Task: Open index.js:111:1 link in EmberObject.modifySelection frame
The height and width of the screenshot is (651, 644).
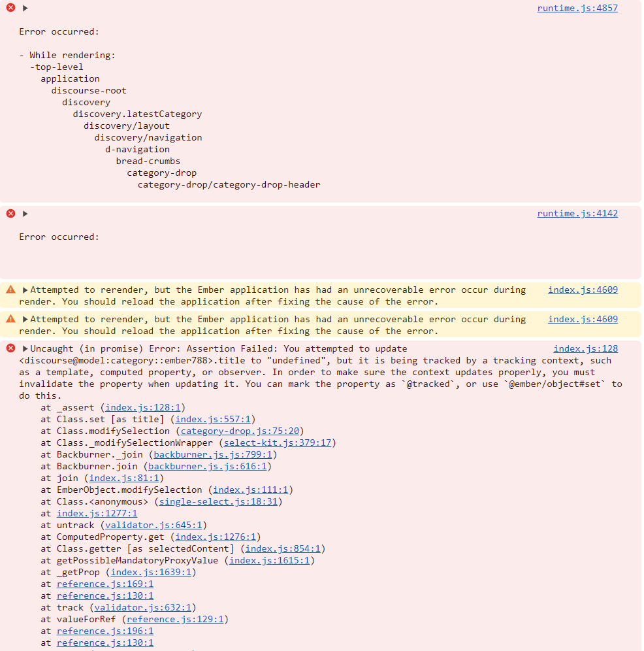Action: tap(251, 490)
